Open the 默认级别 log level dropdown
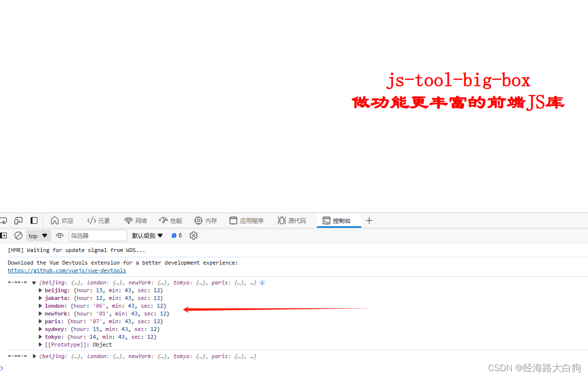This screenshot has height=377, width=588. click(x=147, y=236)
